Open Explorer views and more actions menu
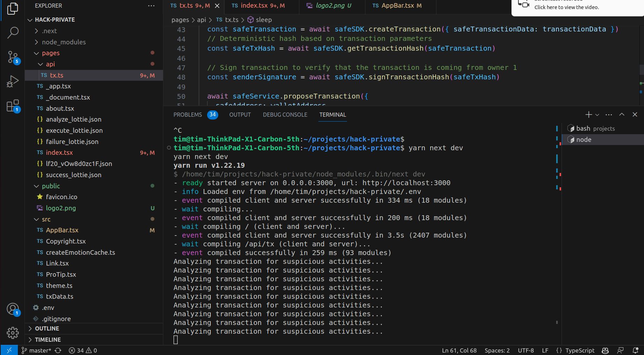The height and width of the screenshot is (355, 644). (x=151, y=6)
